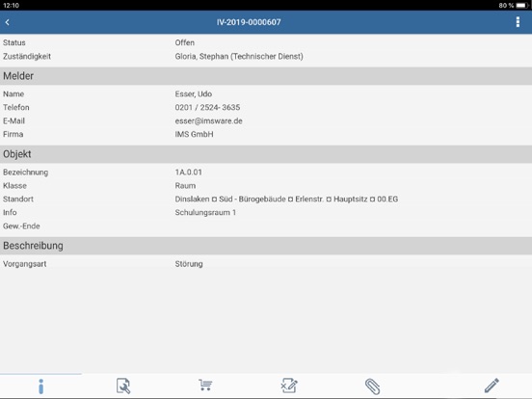
Task: Open the paperclip attachments tab
Action: (372, 386)
